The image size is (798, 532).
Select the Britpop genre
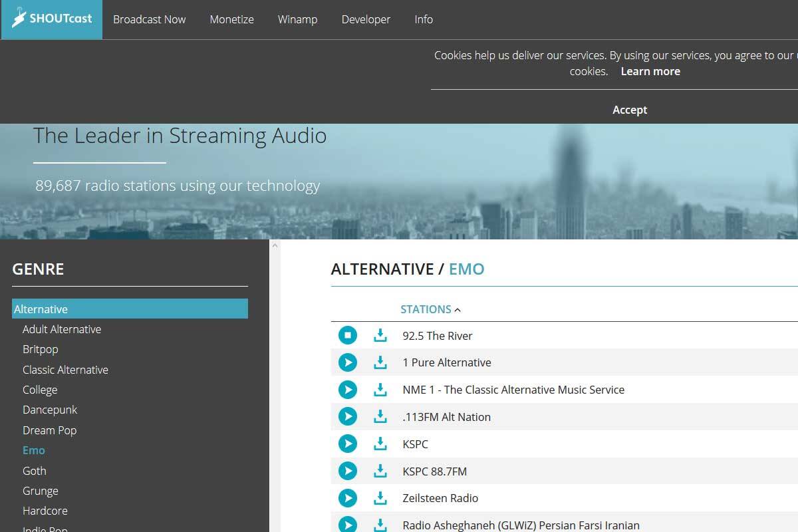(41, 349)
